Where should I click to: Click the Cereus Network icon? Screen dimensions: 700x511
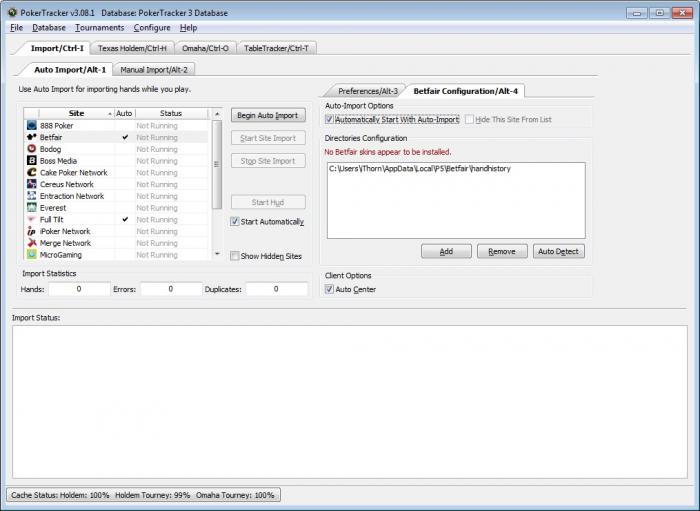coord(32,184)
